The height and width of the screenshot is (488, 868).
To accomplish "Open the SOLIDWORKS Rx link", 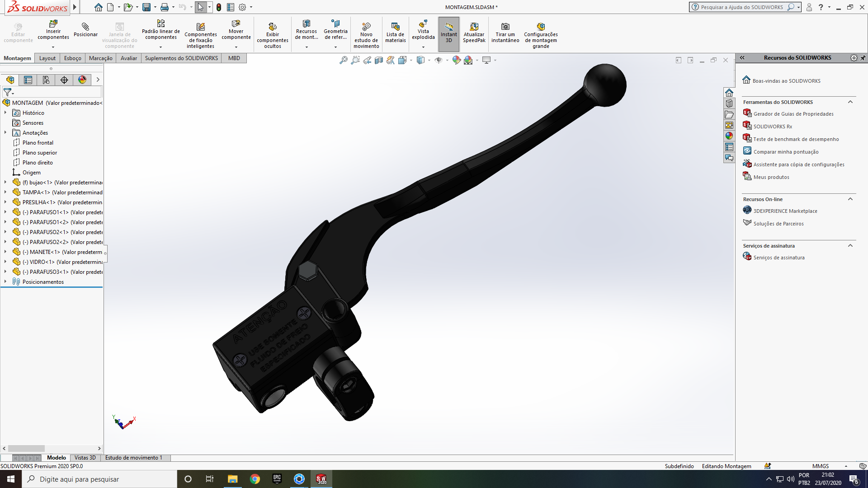I will (773, 127).
